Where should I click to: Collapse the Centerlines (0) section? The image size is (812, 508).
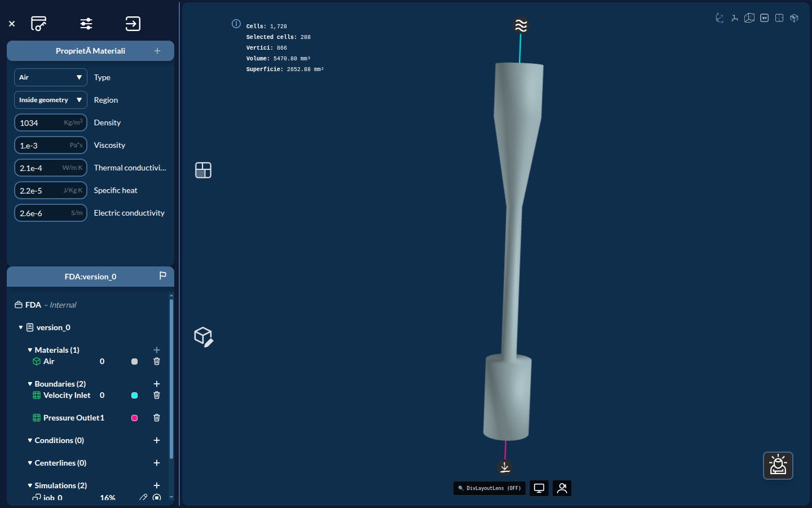[30, 463]
